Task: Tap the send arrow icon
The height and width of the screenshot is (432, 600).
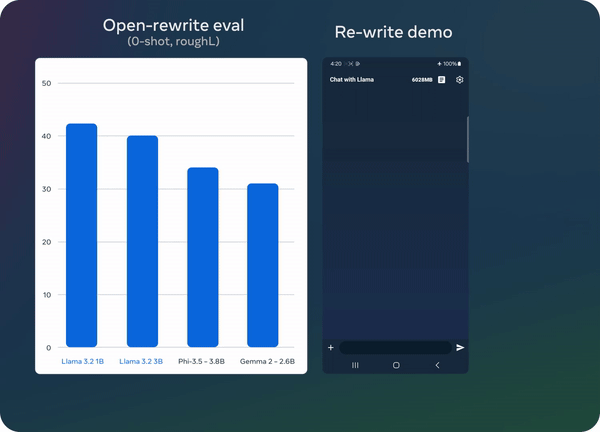Action: (x=460, y=347)
